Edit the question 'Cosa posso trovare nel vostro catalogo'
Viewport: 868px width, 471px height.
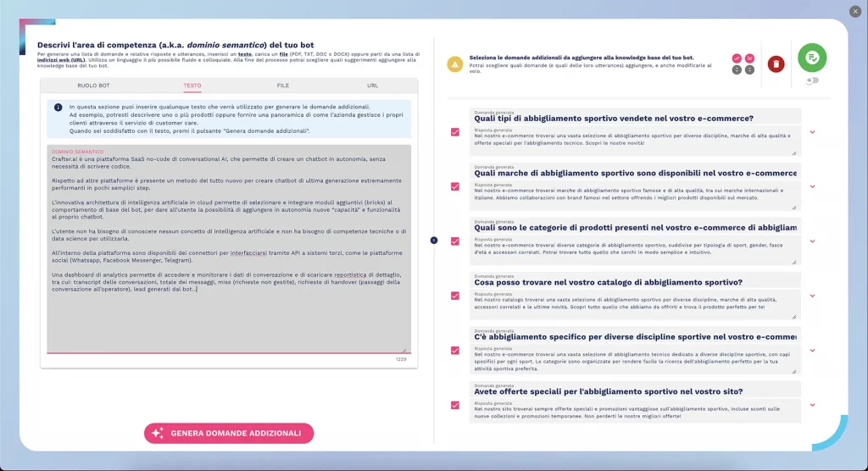(635, 282)
